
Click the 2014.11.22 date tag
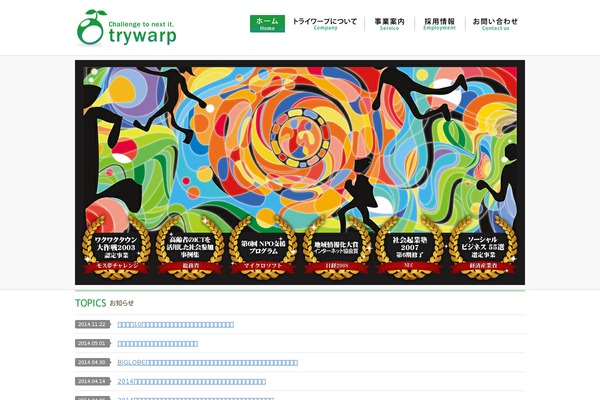coord(93,325)
